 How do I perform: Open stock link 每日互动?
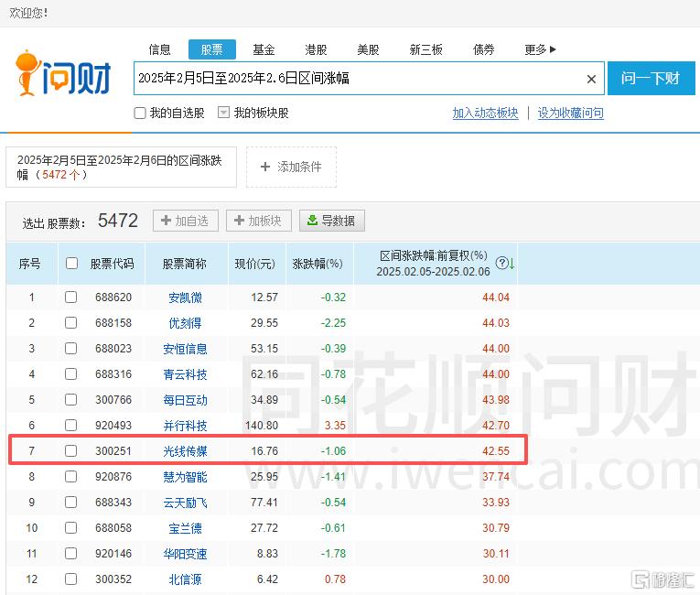click(185, 400)
